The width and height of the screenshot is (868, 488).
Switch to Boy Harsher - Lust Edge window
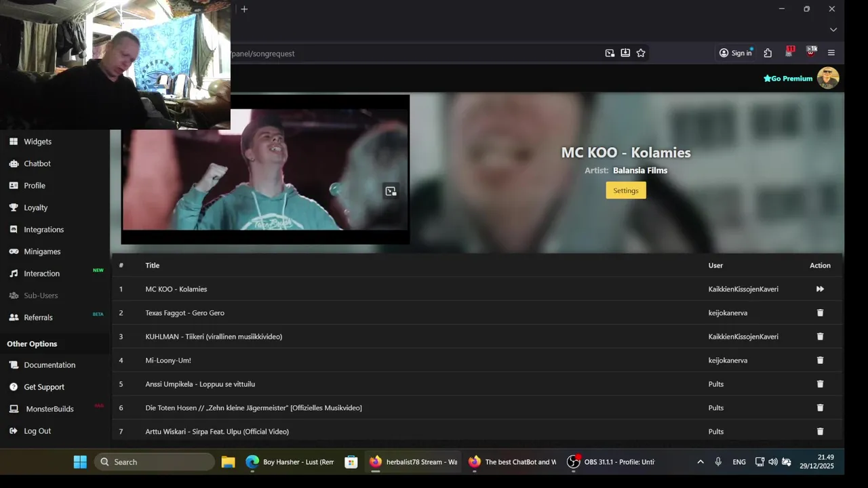[290, 462]
